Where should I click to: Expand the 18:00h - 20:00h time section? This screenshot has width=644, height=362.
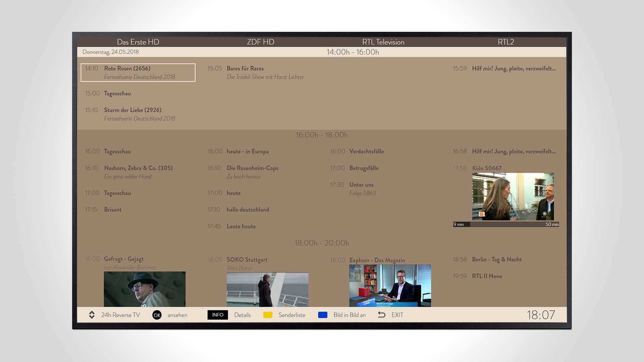pos(322,243)
